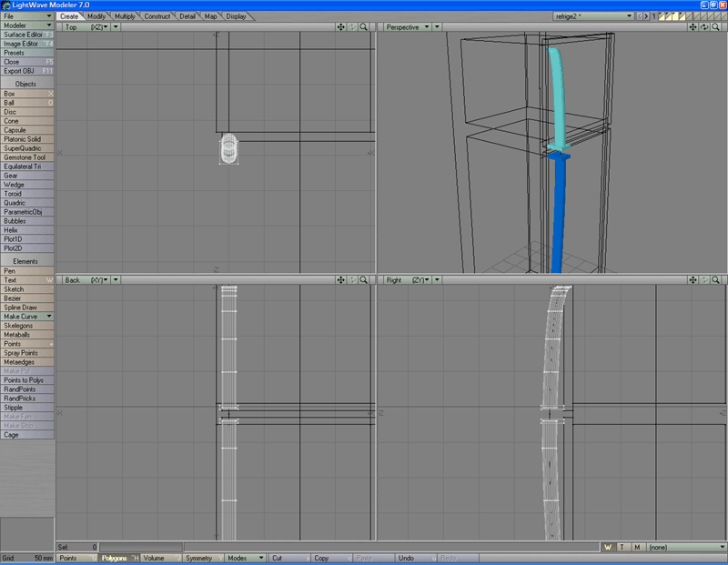Open the Perspective view type dropdown

407,27
